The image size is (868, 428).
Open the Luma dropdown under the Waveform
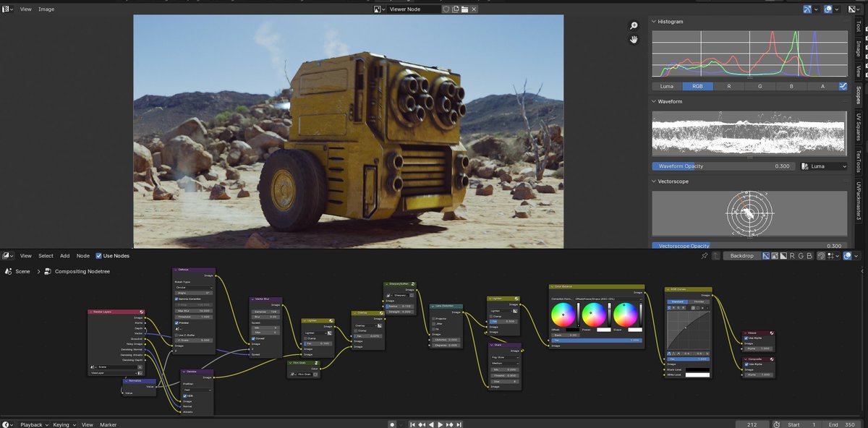point(825,166)
